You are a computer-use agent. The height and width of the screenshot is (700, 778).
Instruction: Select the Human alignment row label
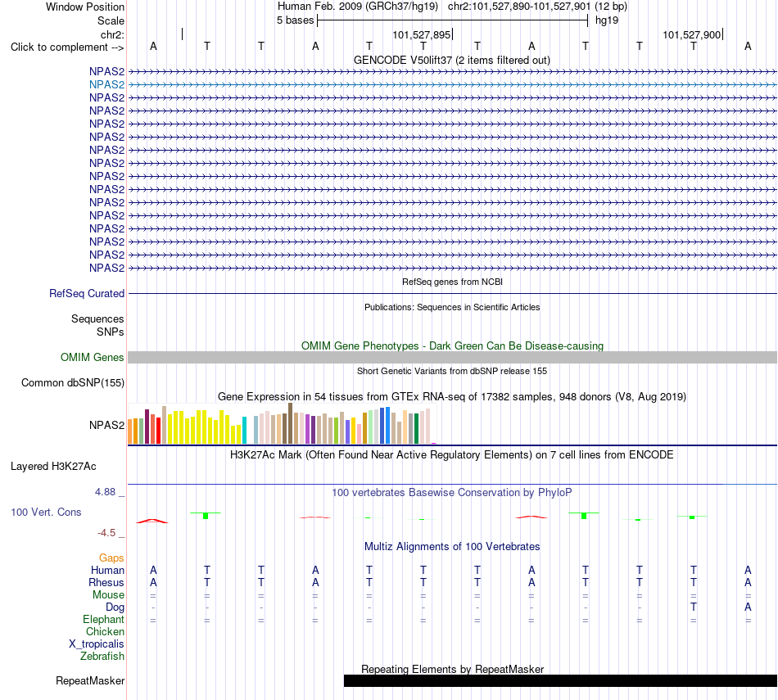click(x=107, y=571)
